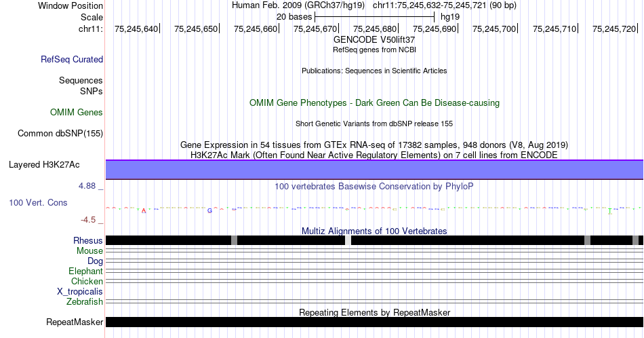Click the X_tropicalis alignment row label
Screen dimensions: 644x338
pyautogui.click(x=79, y=292)
